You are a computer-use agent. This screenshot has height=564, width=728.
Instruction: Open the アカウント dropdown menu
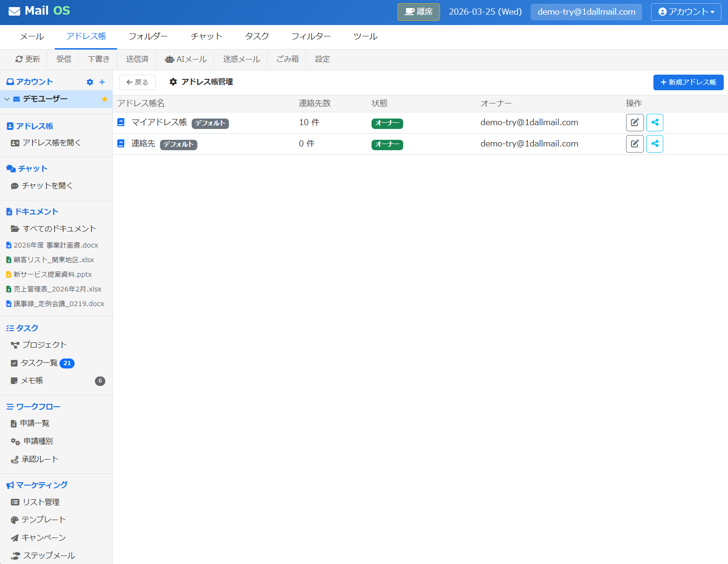pyautogui.click(x=686, y=12)
